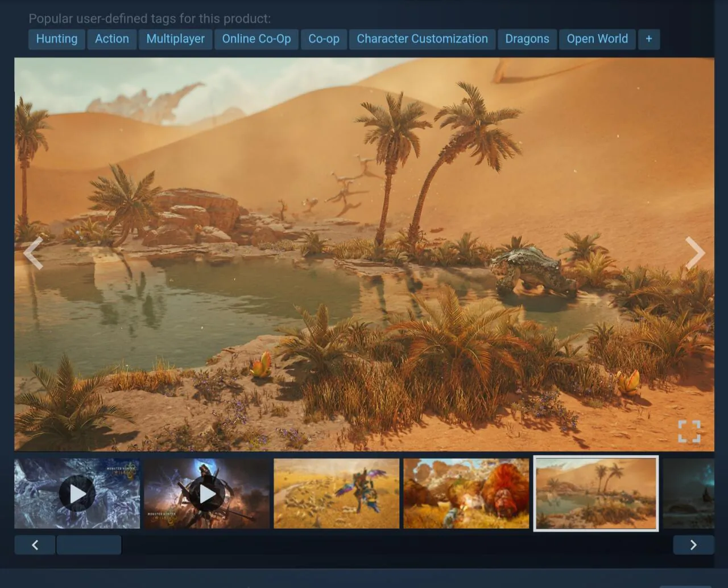Select the Dragons tag

527,39
